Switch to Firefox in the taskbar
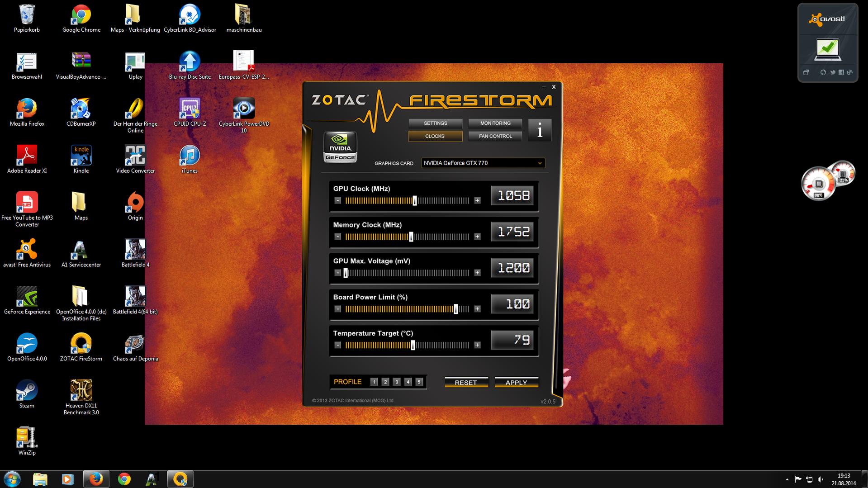The height and width of the screenshot is (488, 868). tap(96, 479)
